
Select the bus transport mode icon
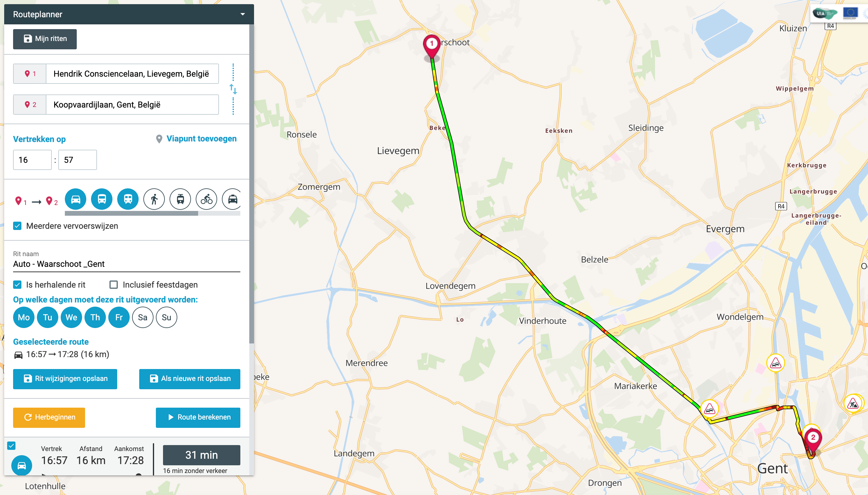click(x=102, y=199)
